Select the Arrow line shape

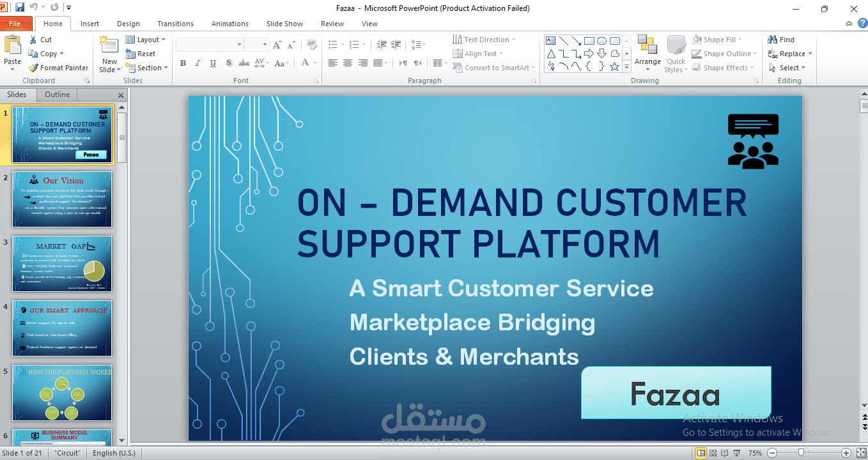click(577, 40)
